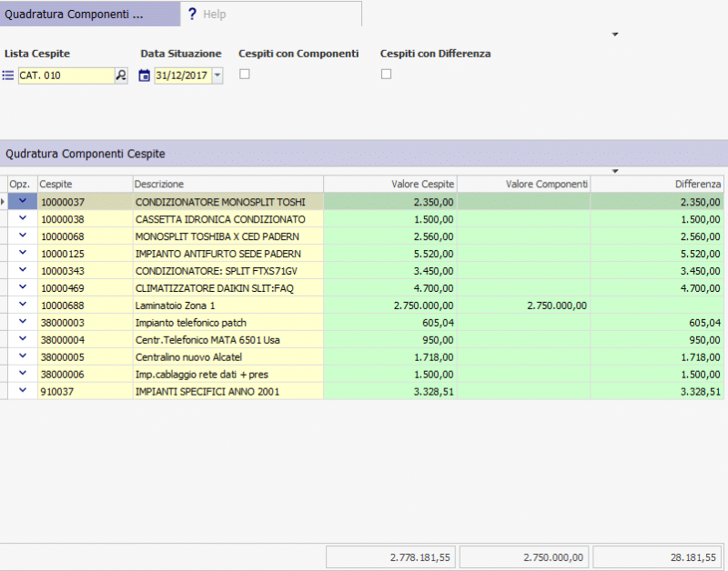This screenshot has height=571, width=728.
Task: Click the list icon beside Lista Cespite
Action: pos(8,75)
